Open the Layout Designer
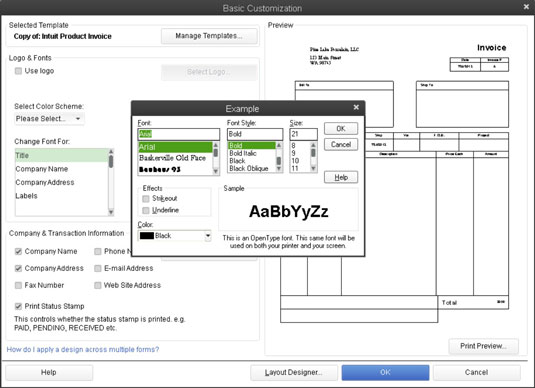This screenshot has height=388, width=535. [x=294, y=373]
